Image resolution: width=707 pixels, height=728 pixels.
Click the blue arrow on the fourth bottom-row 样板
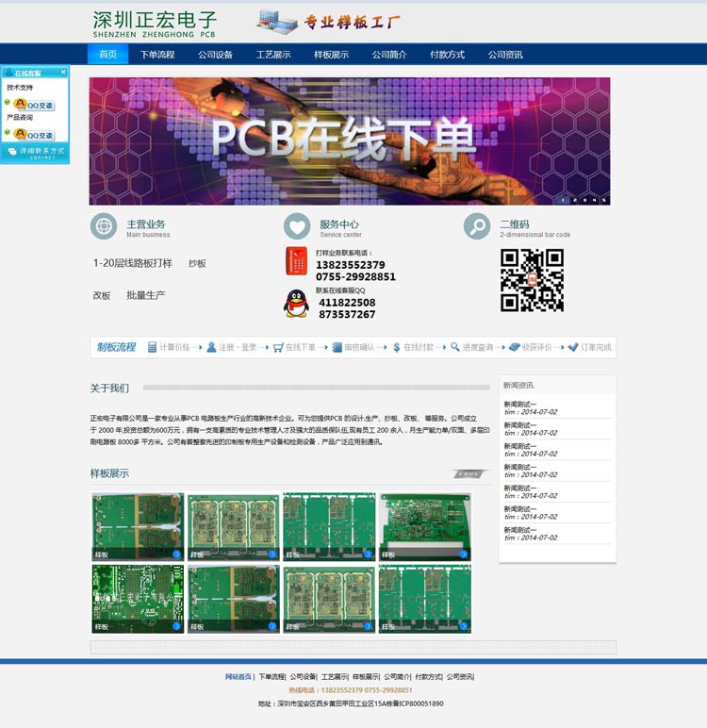click(x=463, y=626)
